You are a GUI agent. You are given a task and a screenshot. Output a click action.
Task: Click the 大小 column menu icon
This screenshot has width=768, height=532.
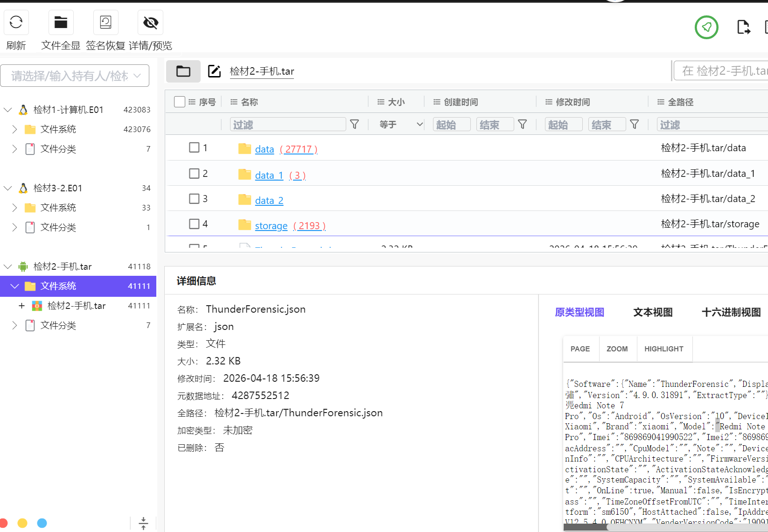pyautogui.click(x=381, y=102)
